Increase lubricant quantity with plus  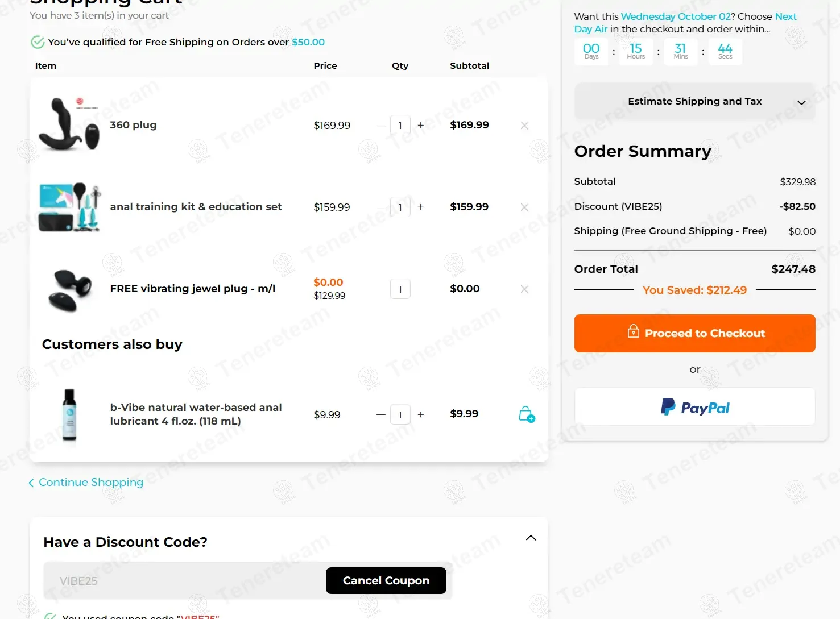(x=421, y=415)
